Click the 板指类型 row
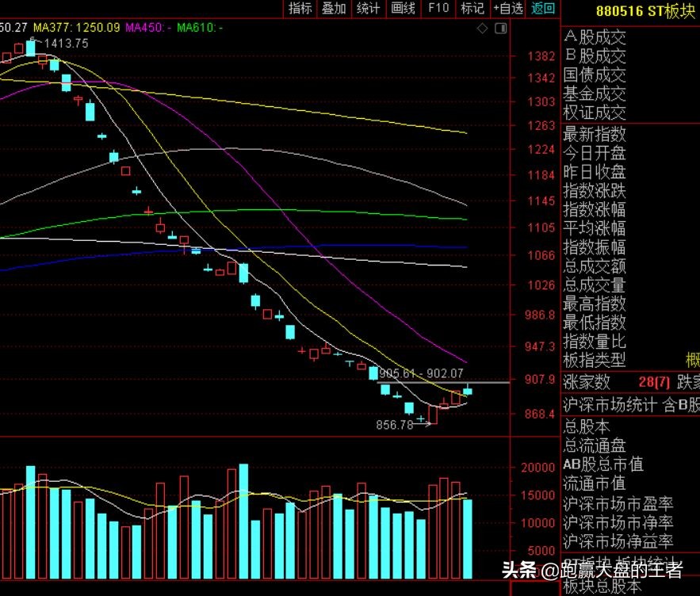Screen dimensions: 700x596 [595, 360]
